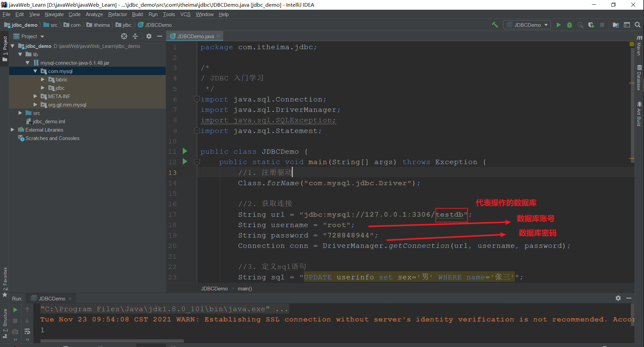
Task: Toggle the Database tool window
Action: (639, 77)
